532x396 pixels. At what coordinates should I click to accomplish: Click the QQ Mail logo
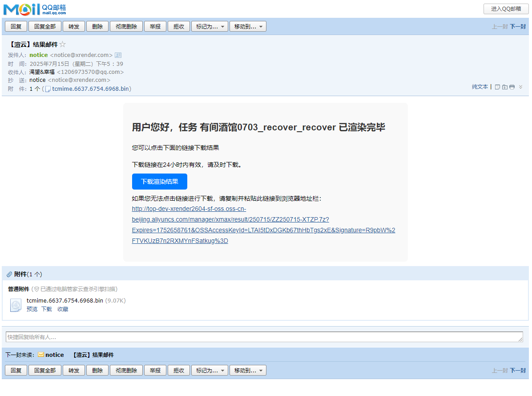click(x=35, y=8)
